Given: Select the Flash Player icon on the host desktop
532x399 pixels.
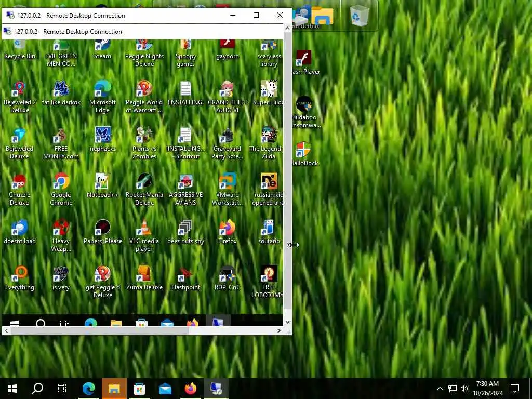Looking at the screenshot, I should tap(306, 63).
